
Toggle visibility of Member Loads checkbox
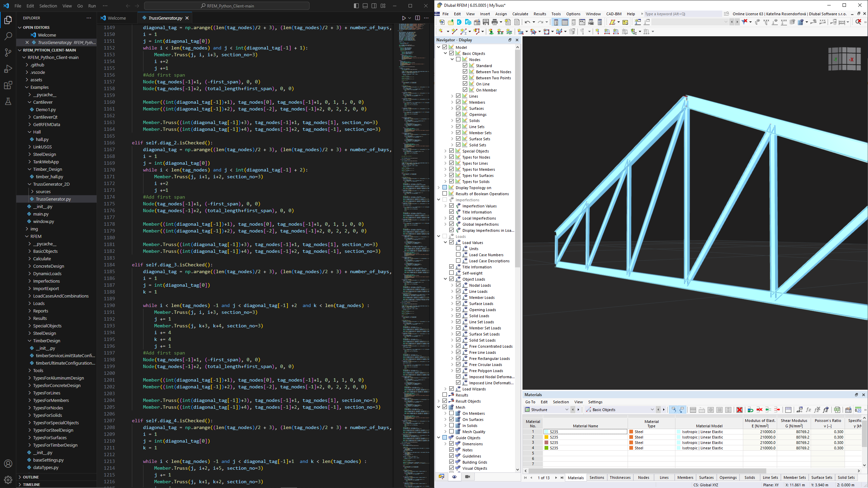point(458,297)
